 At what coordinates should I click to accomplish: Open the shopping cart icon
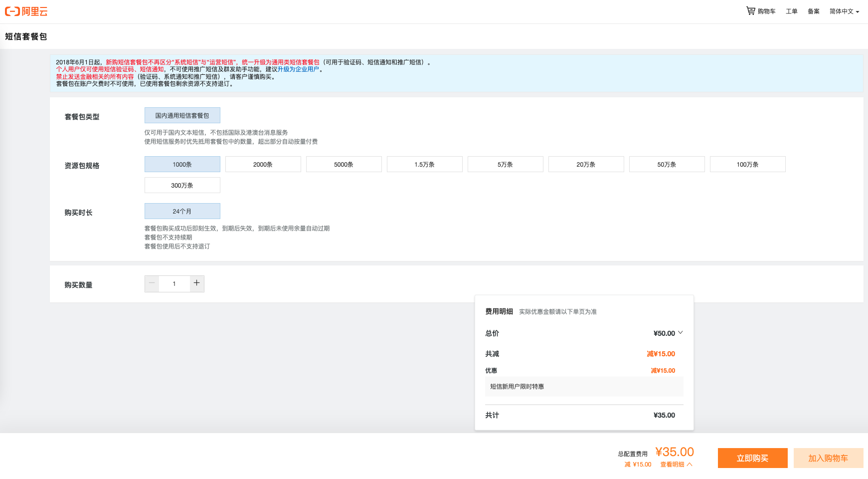click(750, 10)
